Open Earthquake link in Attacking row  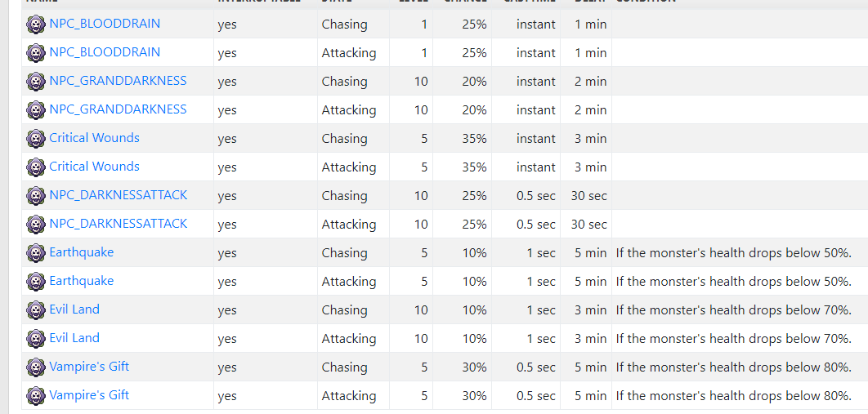(82, 281)
